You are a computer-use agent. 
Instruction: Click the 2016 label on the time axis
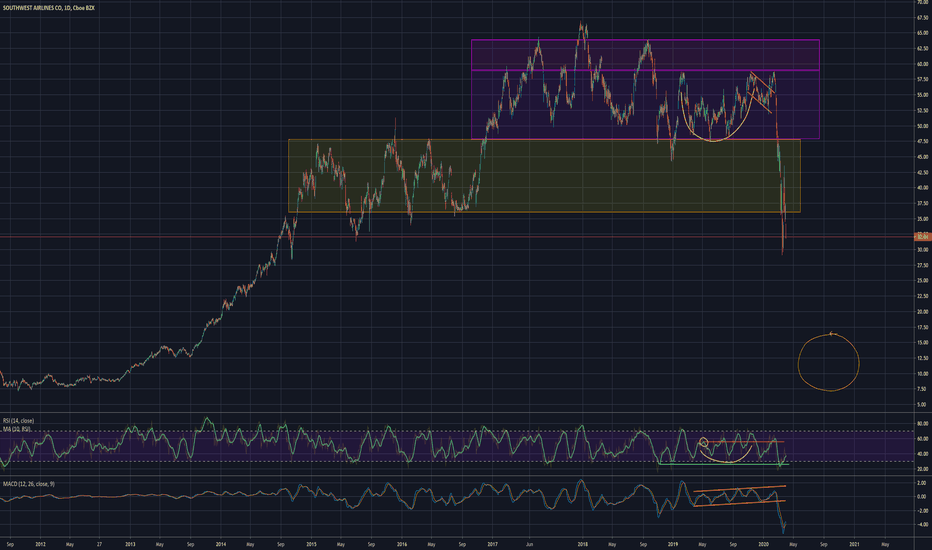pos(402,544)
